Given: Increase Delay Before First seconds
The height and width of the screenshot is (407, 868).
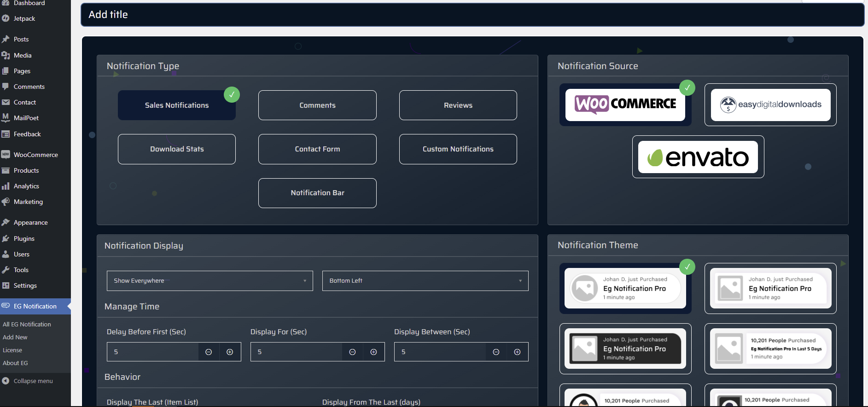Looking at the screenshot, I should click(230, 352).
